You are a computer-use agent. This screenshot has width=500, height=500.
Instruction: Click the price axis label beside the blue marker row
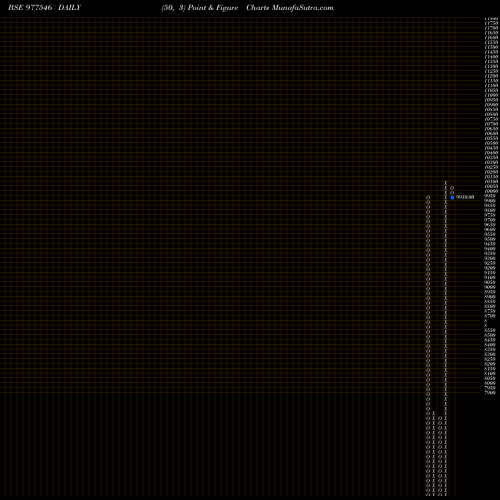490,196
